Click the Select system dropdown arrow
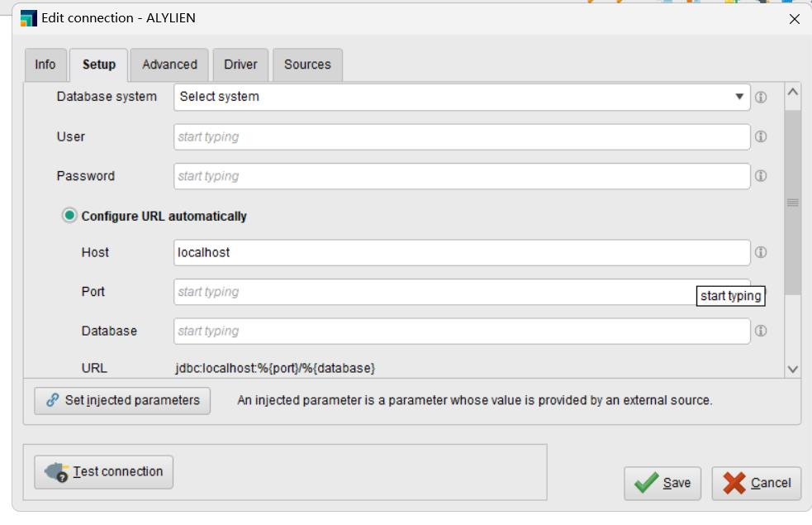 coord(739,97)
